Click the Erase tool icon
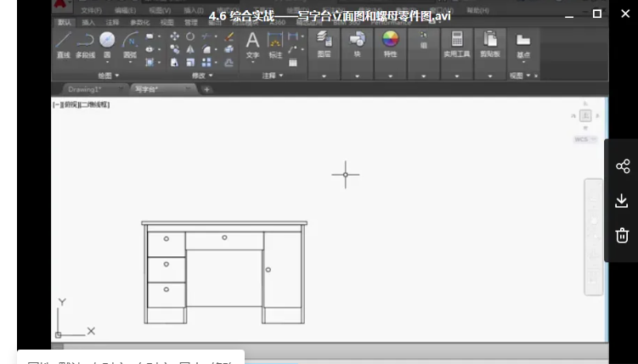 [229, 36]
